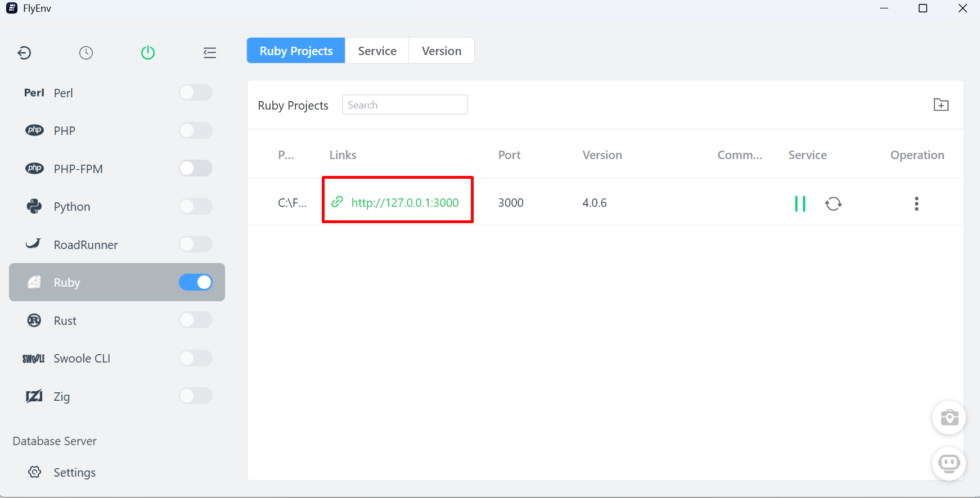980x498 pixels.
Task: Click the Python logo icon
Action: [x=34, y=206]
